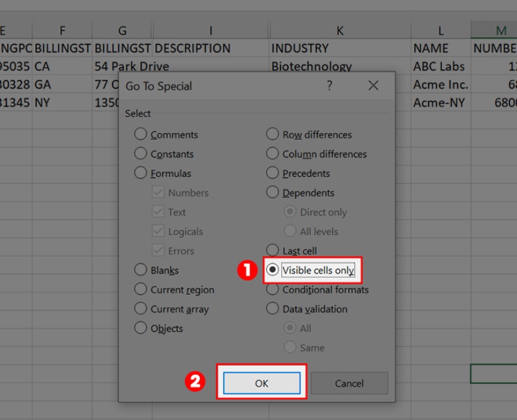
Task: Select the Dependents radio button
Action: [273, 193]
